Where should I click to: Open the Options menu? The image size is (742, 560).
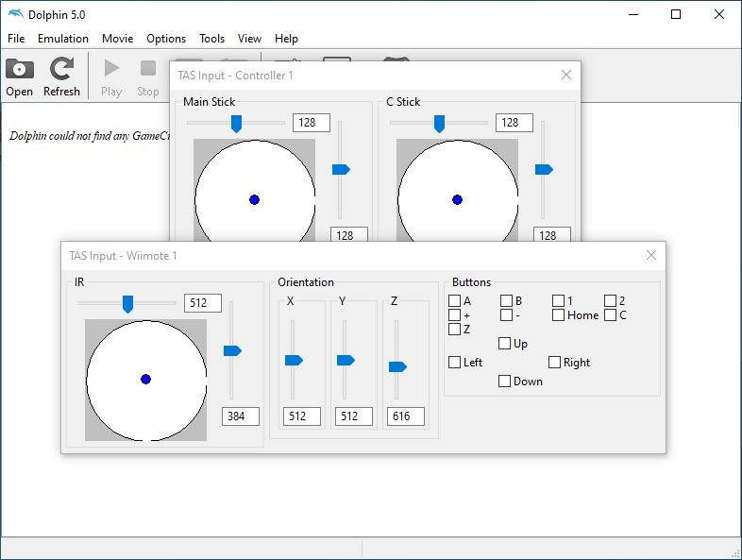tap(166, 39)
